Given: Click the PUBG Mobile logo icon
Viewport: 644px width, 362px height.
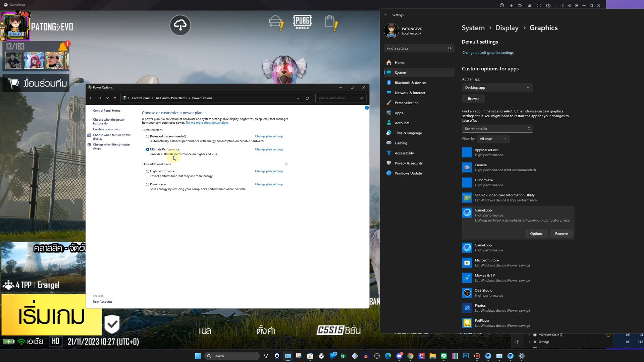Looking at the screenshot, I should [302, 22].
